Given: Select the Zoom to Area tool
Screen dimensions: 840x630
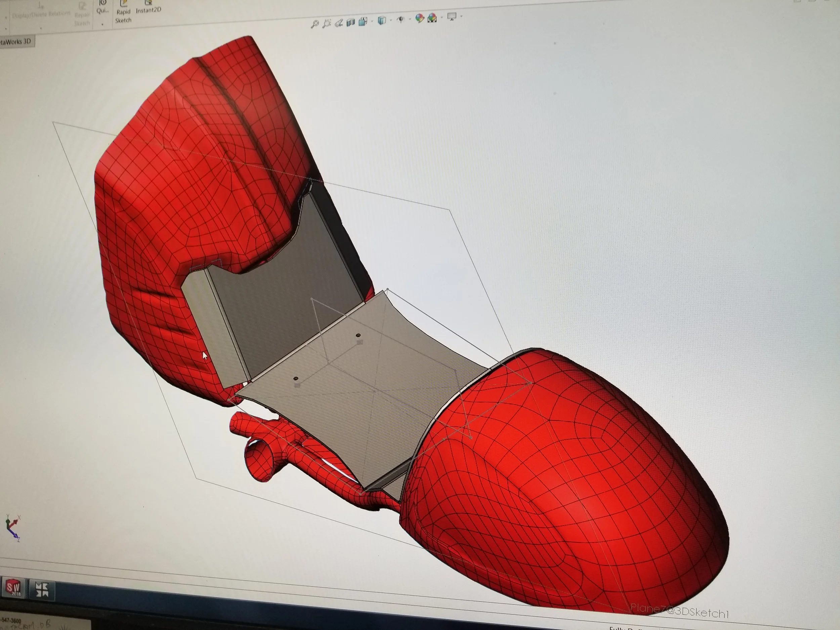Looking at the screenshot, I should click(327, 24).
